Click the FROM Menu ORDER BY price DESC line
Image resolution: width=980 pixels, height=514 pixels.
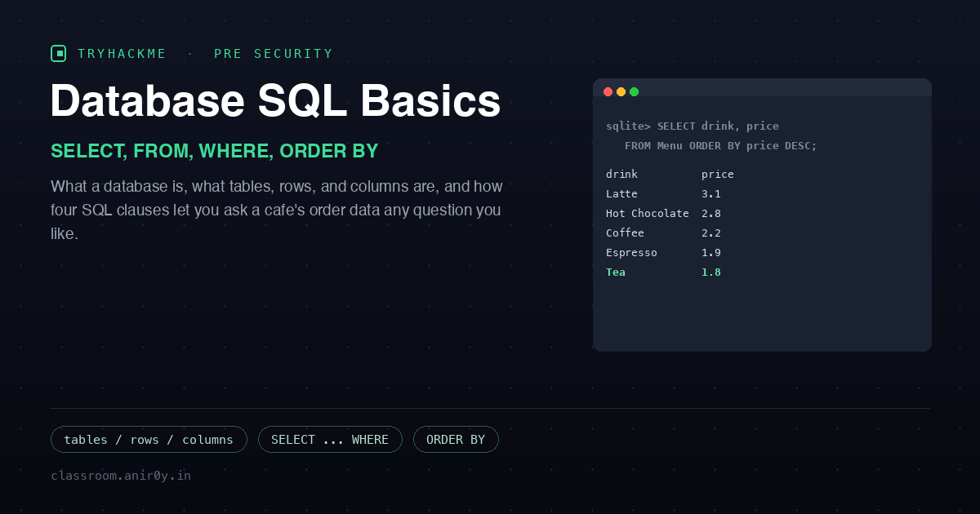click(721, 145)
